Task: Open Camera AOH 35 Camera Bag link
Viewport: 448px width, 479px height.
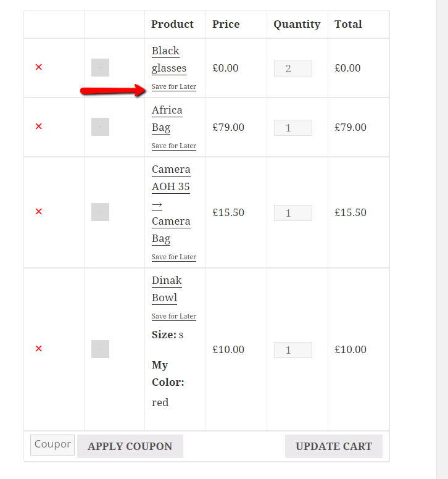Action: point(171,204)
